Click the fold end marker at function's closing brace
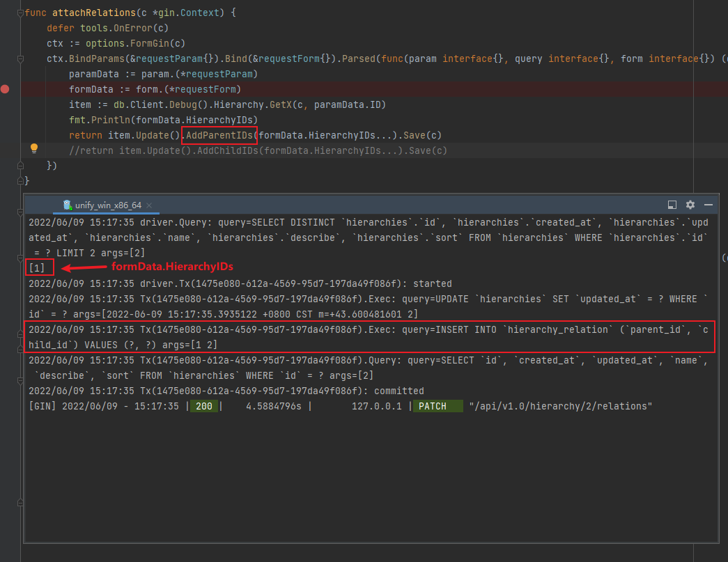Viewport: 728px width, 562px height. [20, 181]
